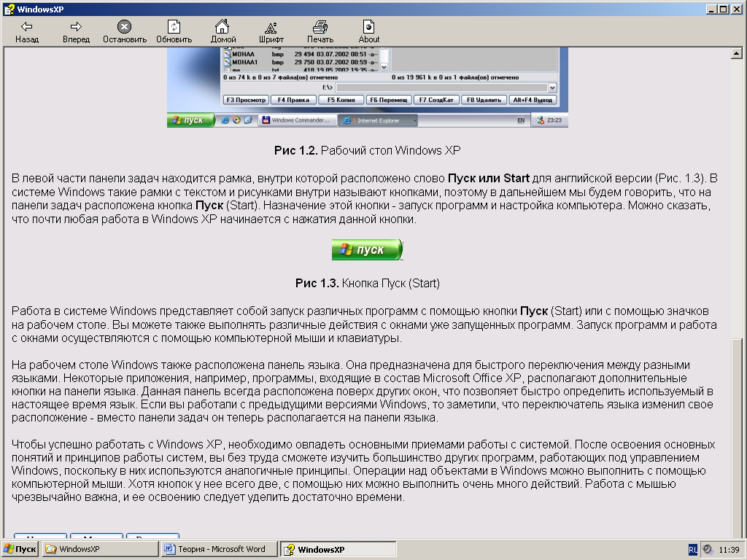747x560 pixels.
Task: Click the paragraph starting 'Чтобы успешно работать'
Action: click(x=363, y=470)
